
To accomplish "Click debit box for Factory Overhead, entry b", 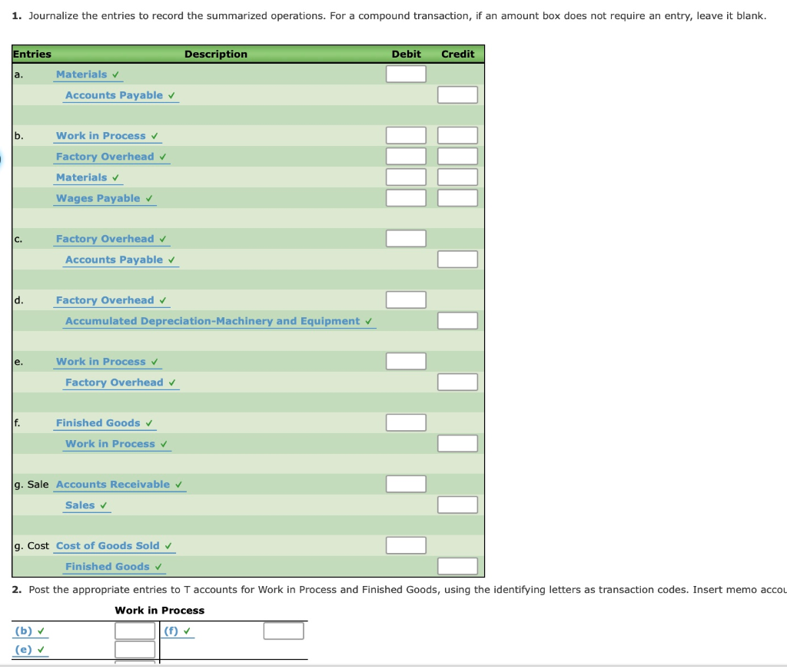I will 406,157.
